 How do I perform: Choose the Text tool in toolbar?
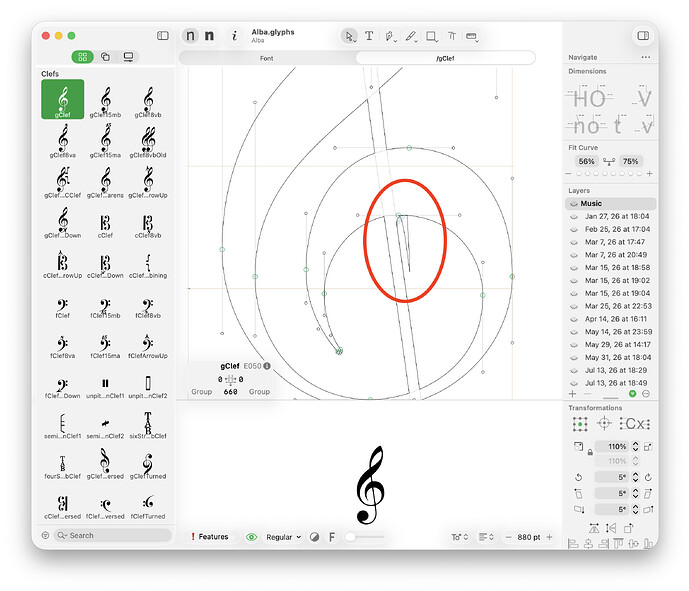tap(369, 36)
